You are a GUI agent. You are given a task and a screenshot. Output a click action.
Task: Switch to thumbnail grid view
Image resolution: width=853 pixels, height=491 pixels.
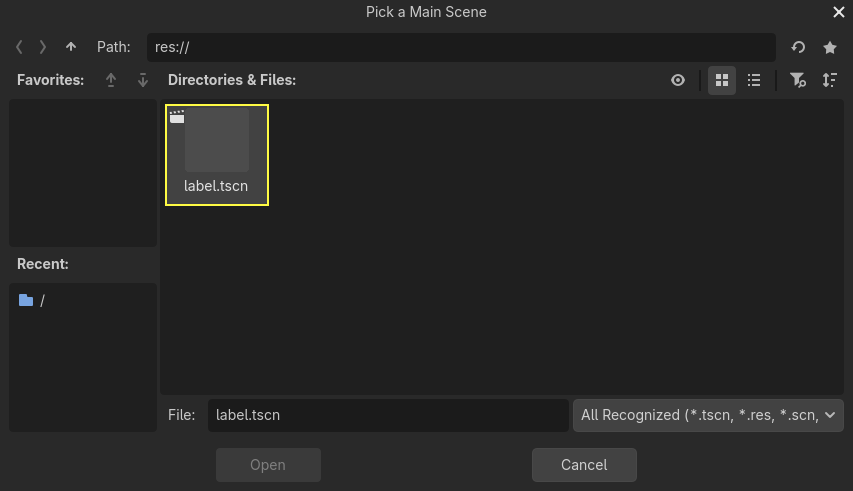point(722,80)
